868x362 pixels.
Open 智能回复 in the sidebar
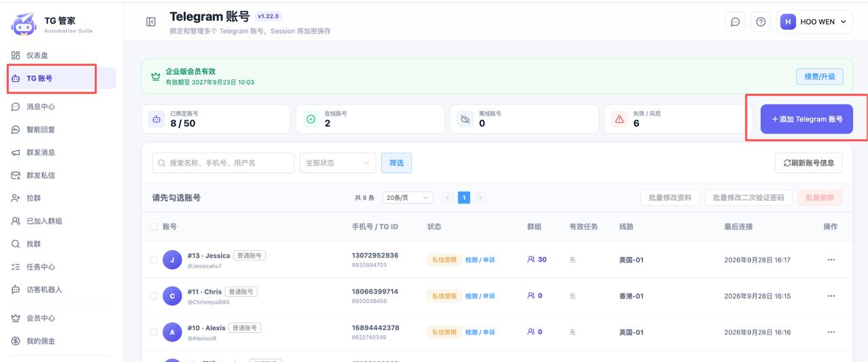coord(41,129)
